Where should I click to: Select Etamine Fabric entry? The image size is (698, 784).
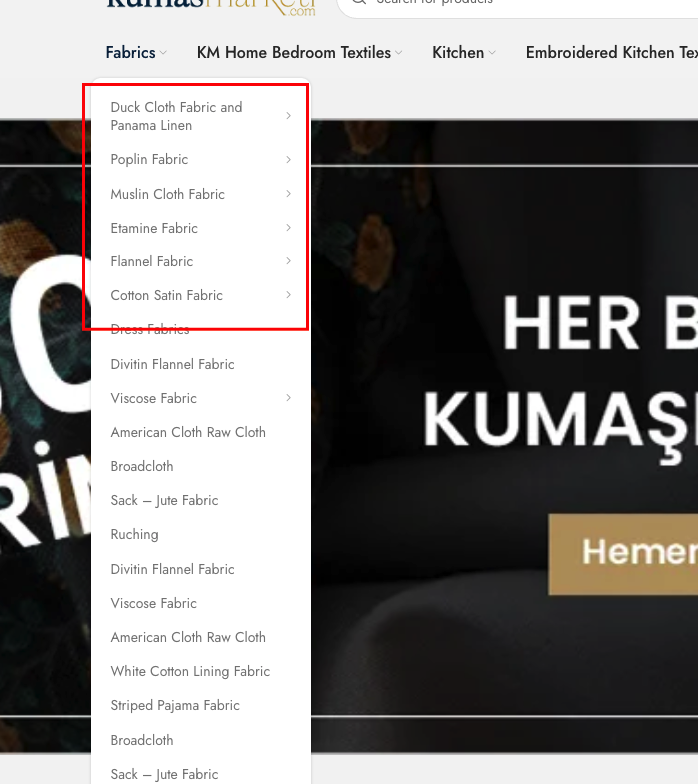tap(154, 228)
